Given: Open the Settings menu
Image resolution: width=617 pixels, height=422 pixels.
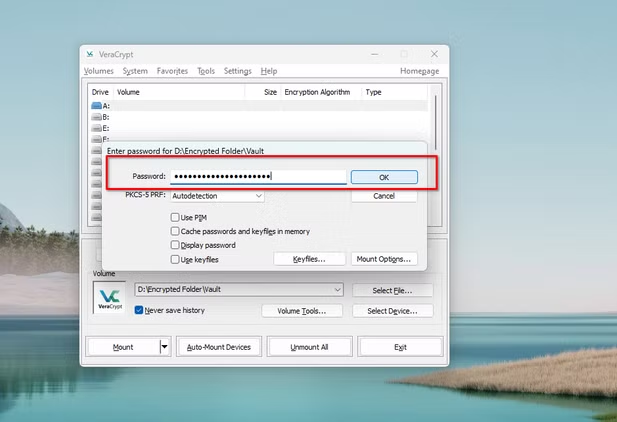Looking at the screenshot, I should coord(238,71).
